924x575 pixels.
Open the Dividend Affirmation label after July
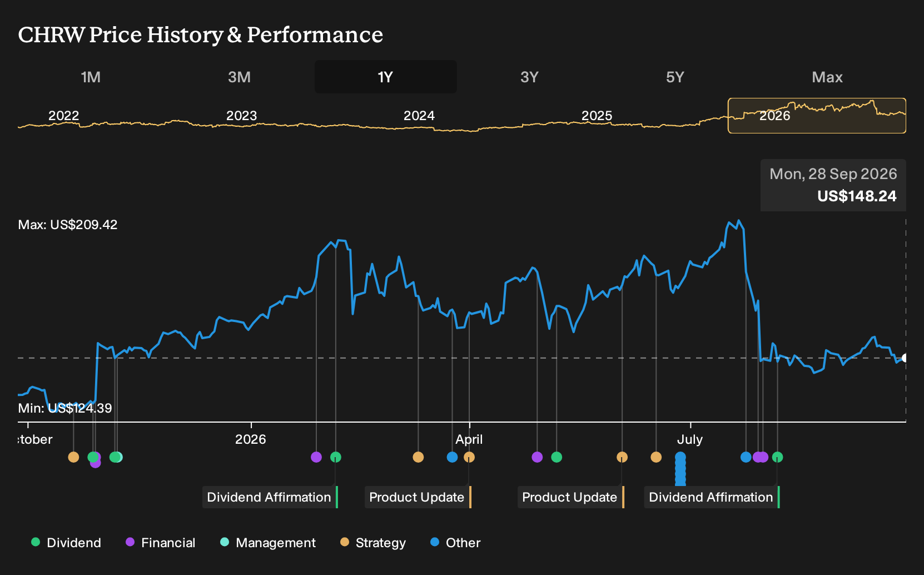pyautogui.click(x=712, y=497)
